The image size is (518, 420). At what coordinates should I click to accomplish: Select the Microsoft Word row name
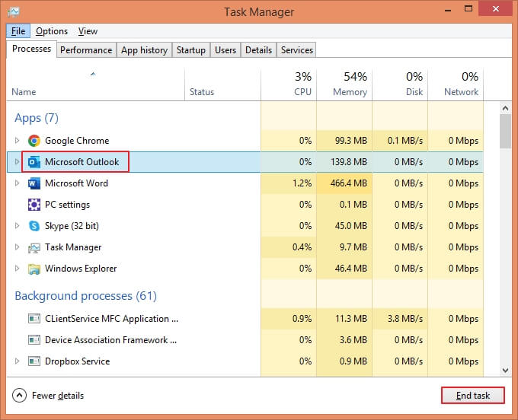[x=77, y=183]
